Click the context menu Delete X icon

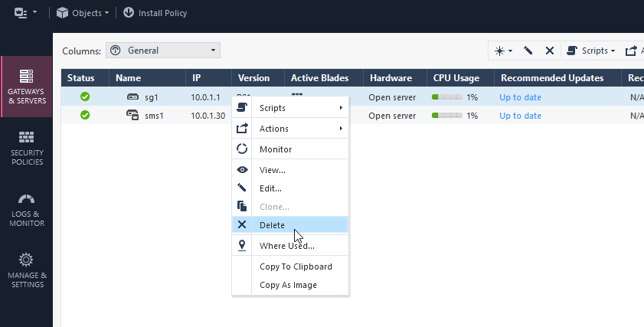242,224
